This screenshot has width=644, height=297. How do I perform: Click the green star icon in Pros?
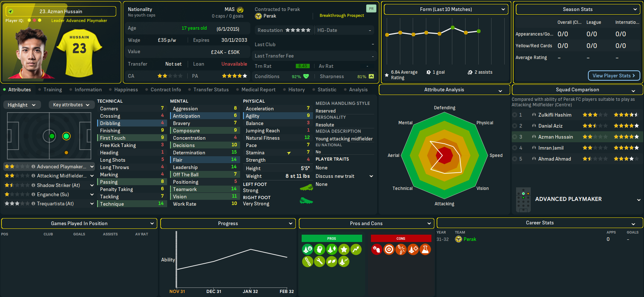click(x=344, y=250)
